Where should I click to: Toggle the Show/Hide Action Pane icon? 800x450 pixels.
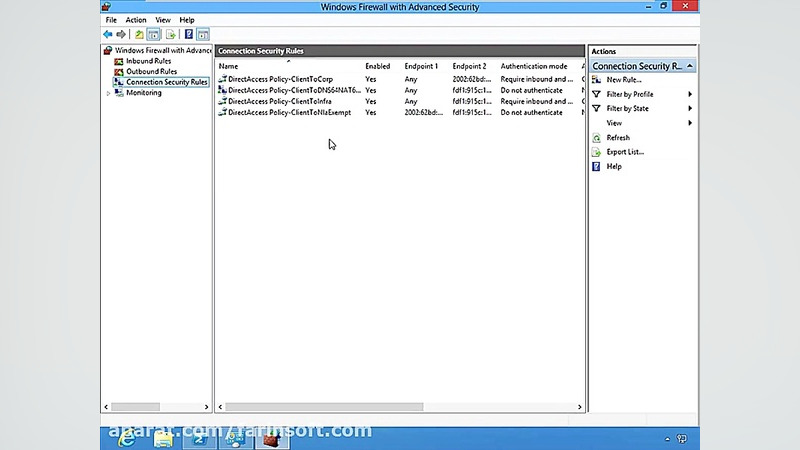pyautogui.click(x=203, y=34)
